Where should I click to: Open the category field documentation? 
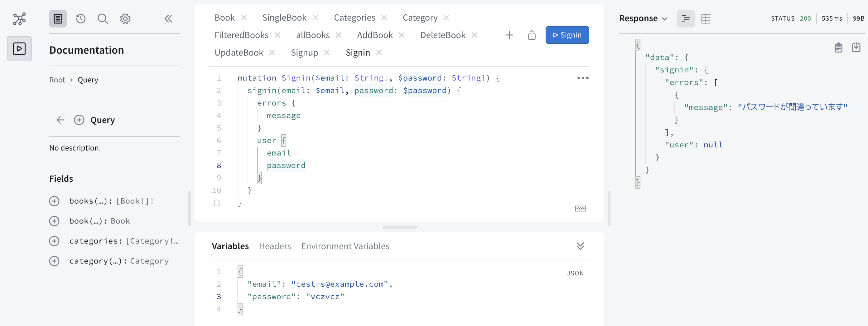click(119, 261)
